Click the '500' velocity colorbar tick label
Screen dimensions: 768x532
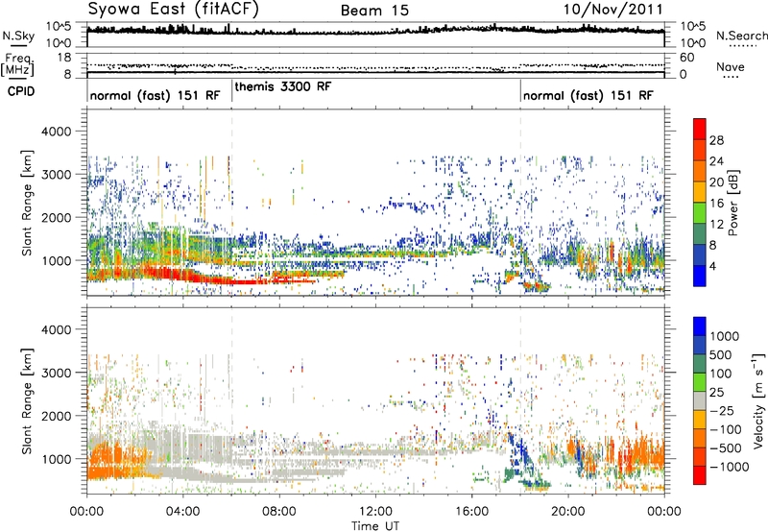721,354
